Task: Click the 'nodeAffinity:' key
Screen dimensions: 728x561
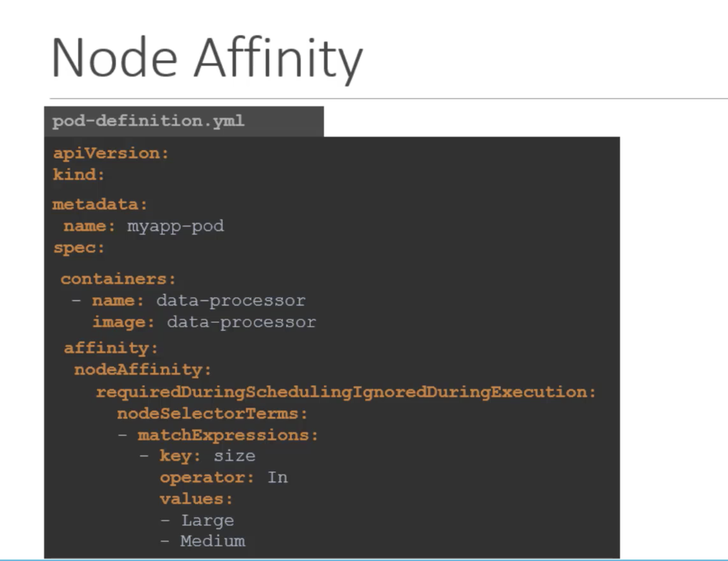Action: [143, 370]
